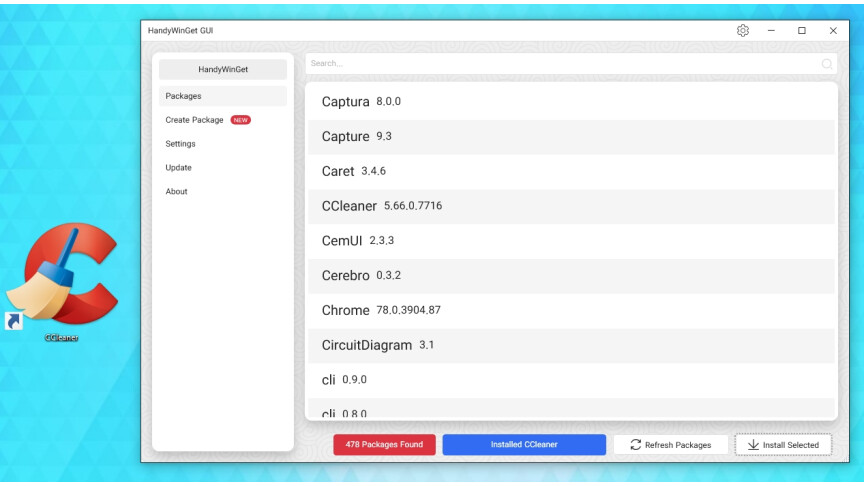
Task: Select the CircuitDiagram 3.1 package row
Action: pos(571,345)
